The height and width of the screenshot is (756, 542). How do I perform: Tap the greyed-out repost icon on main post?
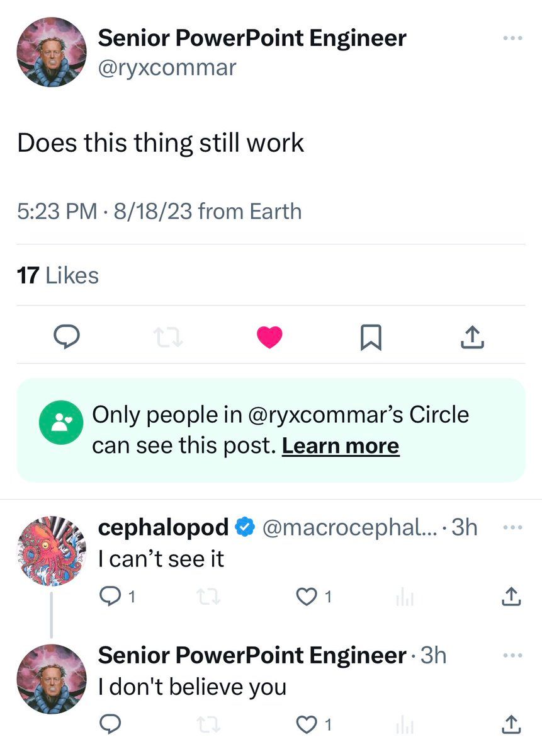click(x=168, y=338)
